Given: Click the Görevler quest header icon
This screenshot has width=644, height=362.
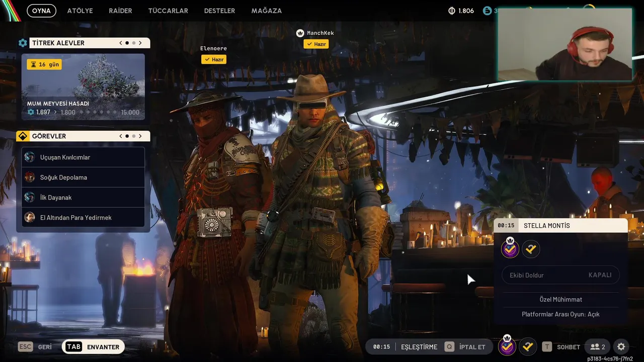Looking at the screenshot, I should click(23, 136).
